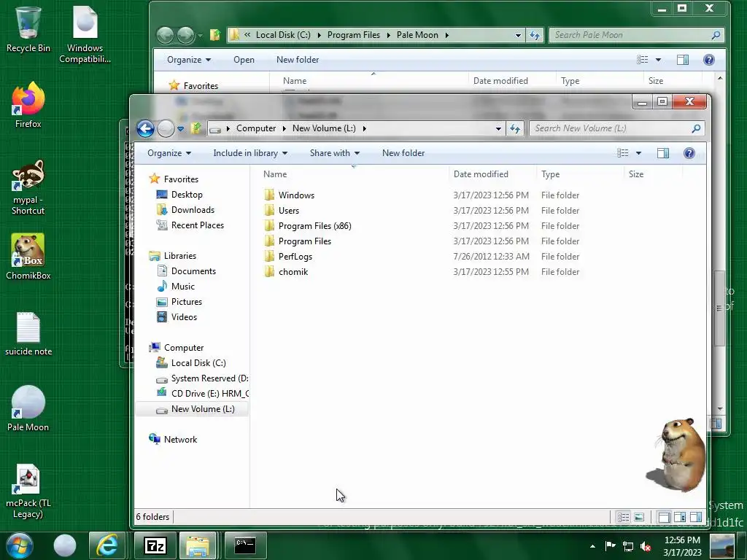The image size is (747, 560).
Task: Click the Action Center flag tray icon
Action: click(611, 545)
